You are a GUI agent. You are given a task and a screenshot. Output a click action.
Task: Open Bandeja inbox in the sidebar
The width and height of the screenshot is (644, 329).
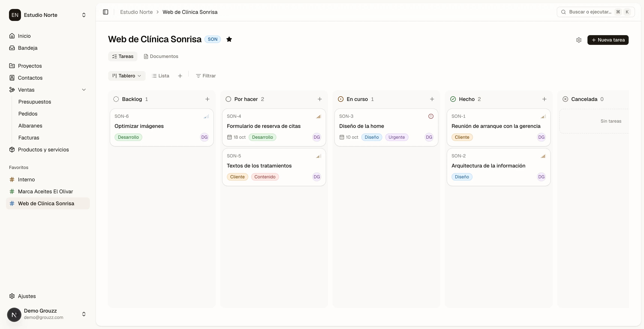tap(48, 48)
